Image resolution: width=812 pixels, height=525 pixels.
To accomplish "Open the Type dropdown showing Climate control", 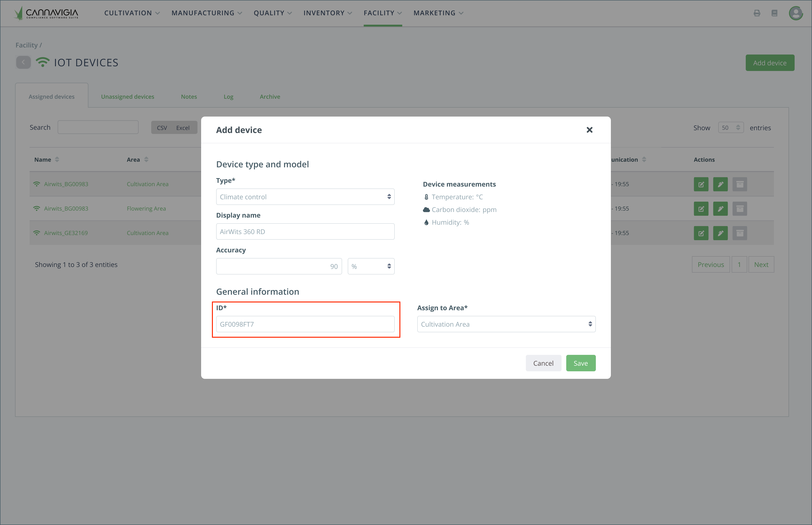I will click(305, 197).
